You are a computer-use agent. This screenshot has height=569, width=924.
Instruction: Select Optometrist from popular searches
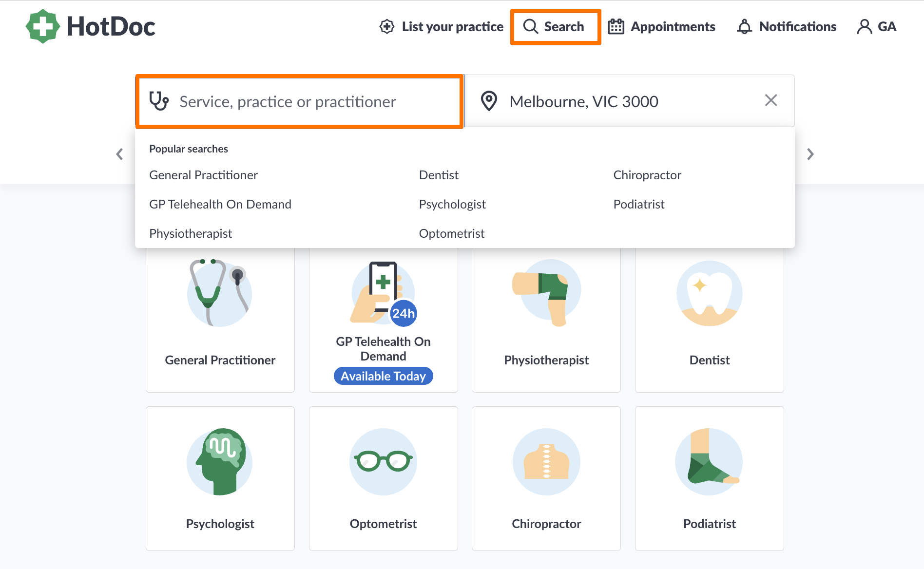click(x=452, y=233)
